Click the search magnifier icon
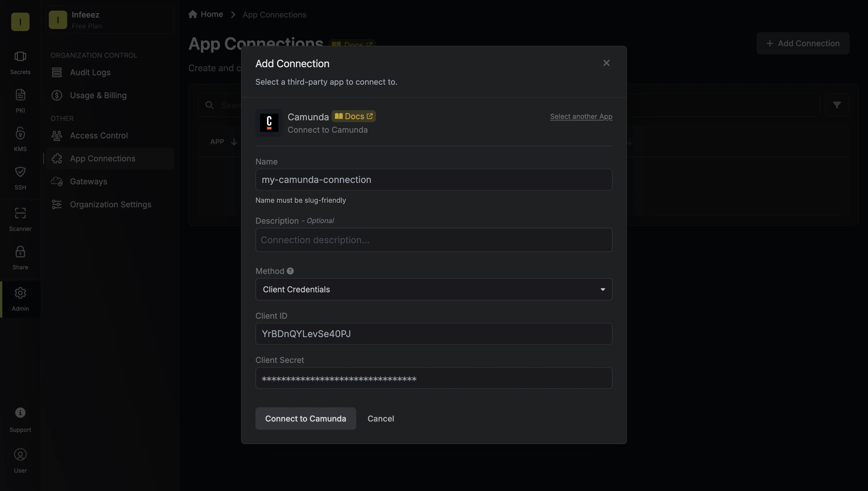The image size is (868, 491). tap(210, 105)
